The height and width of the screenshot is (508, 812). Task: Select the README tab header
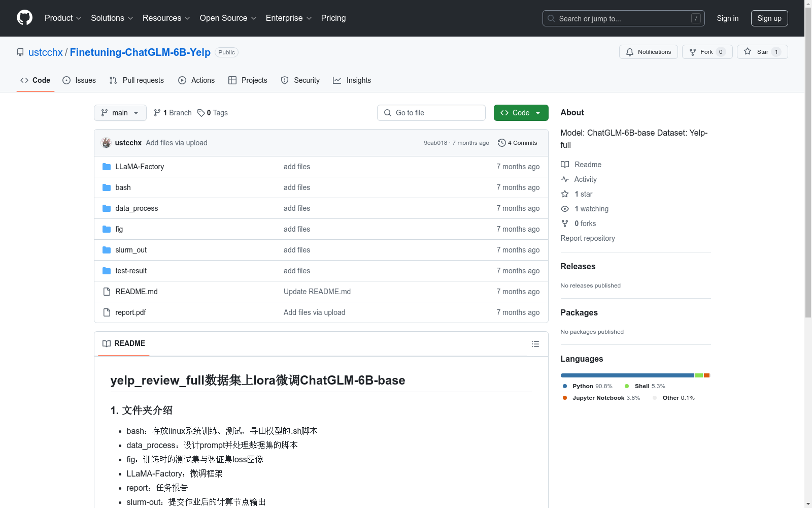click(124, 343)
